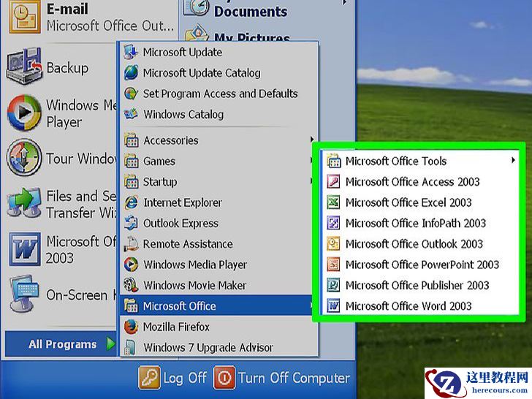
Task: Click the Microsoft Update icon
Action: tap(131, 53)
